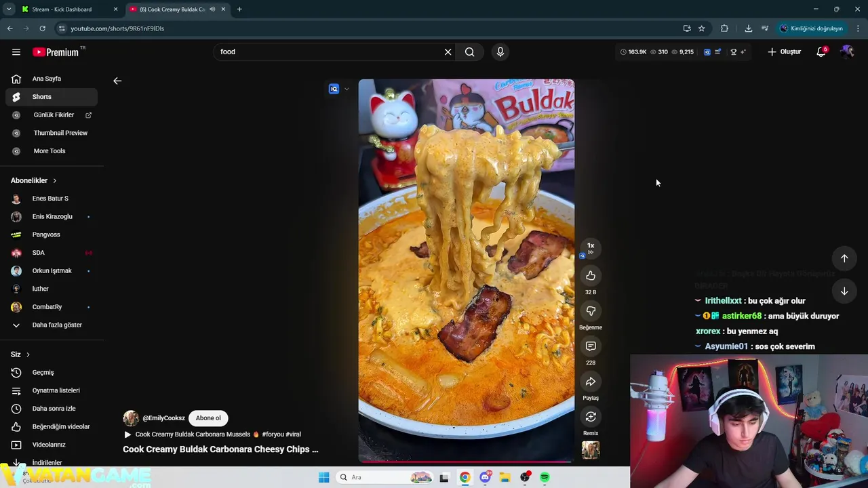Remix this short
This screenshot has height=488, width=868.
[x=591, y=417]
